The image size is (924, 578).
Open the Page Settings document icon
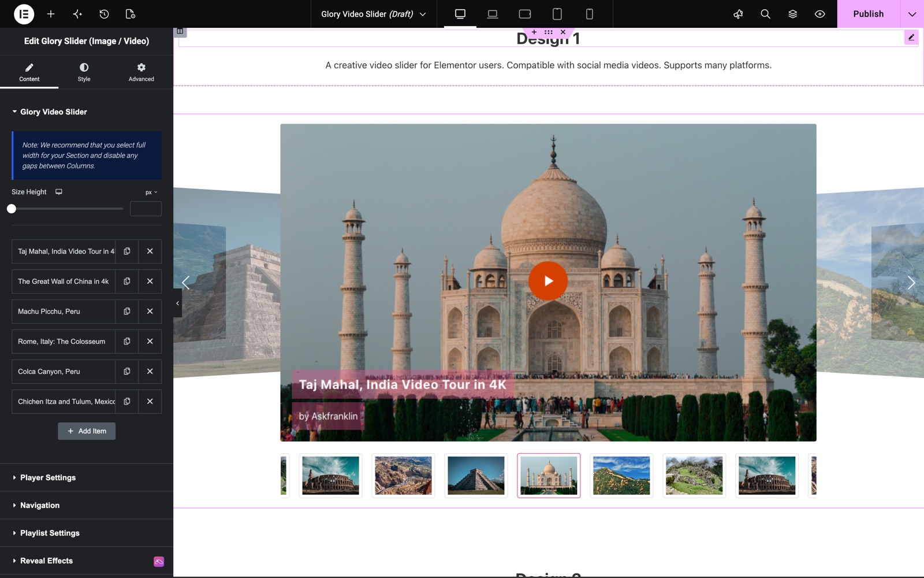[x=131, y=14]
